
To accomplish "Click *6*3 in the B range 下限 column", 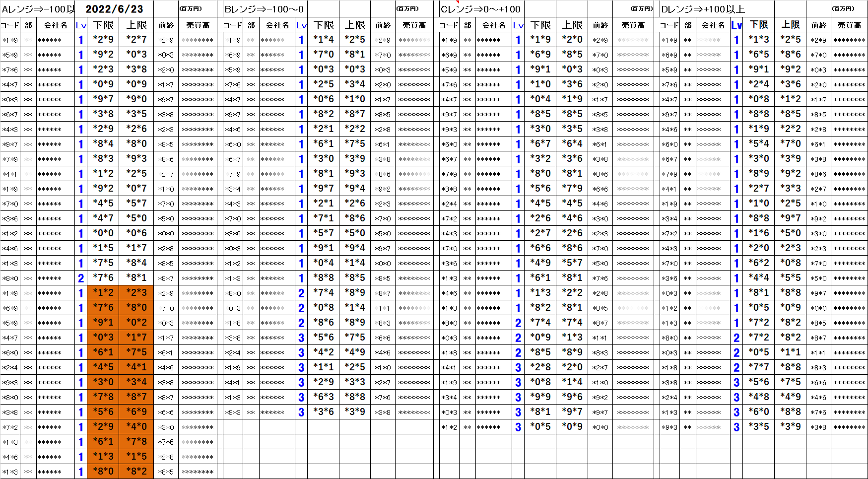I will (x=324, y=397).
